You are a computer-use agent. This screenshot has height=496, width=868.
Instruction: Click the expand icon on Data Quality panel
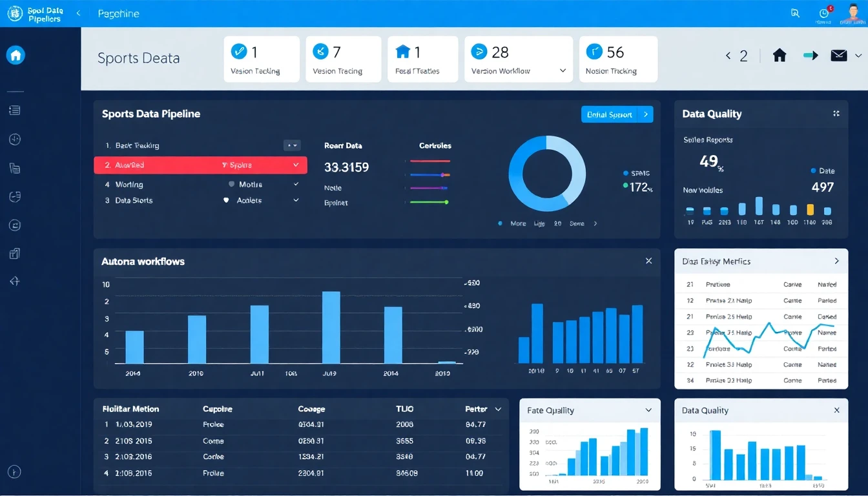point(836,114)
